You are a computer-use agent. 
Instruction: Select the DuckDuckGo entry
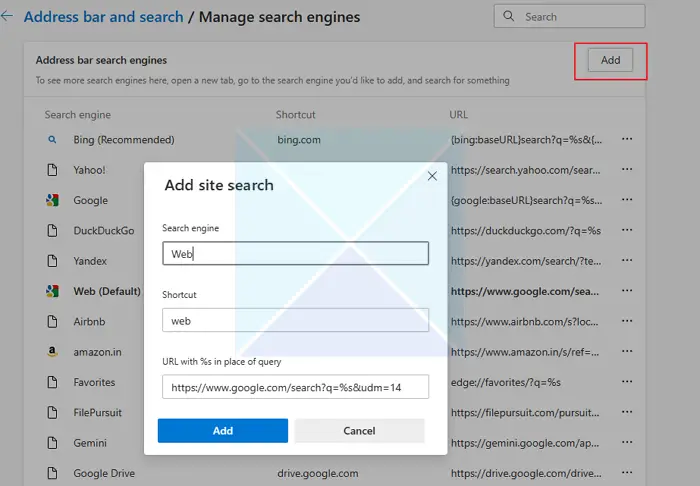(104, 231)
